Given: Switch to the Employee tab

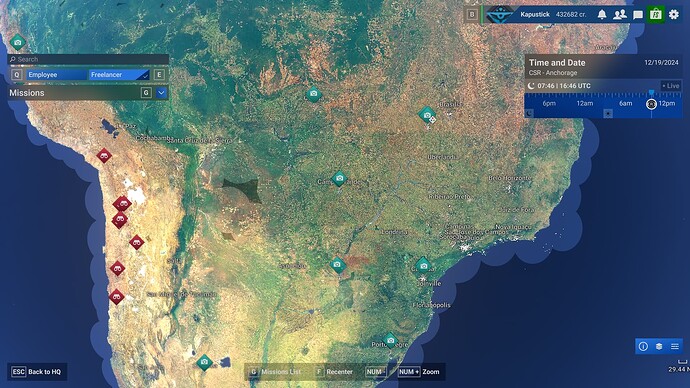Looking at the screenshot, I should 56,75.
